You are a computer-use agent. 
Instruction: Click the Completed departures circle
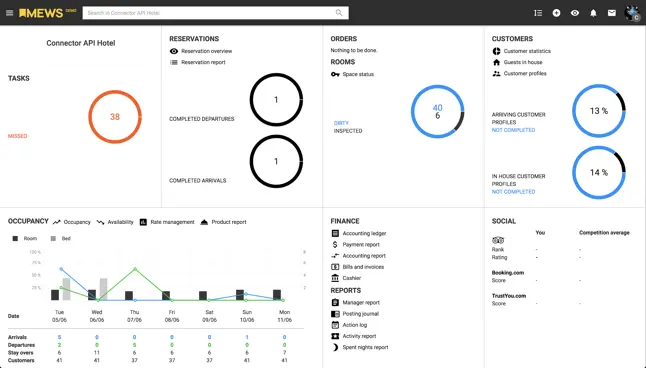tap(276, 99)
